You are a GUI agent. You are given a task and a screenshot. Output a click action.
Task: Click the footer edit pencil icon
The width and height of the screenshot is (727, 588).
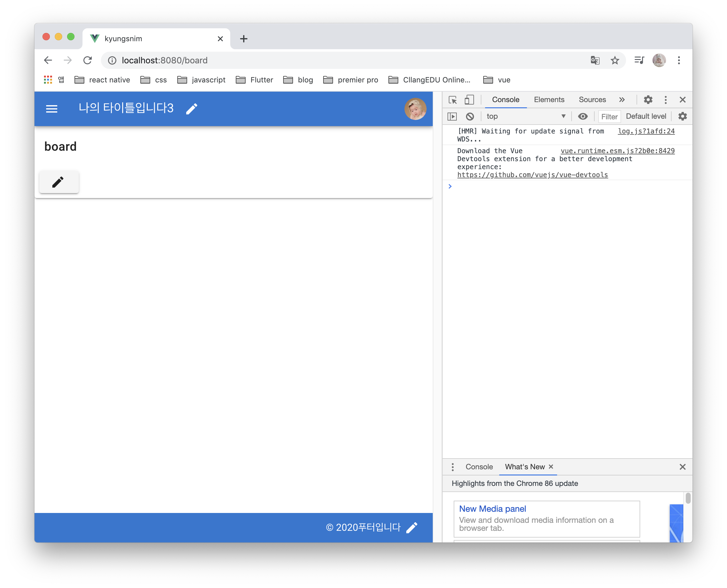412,527
